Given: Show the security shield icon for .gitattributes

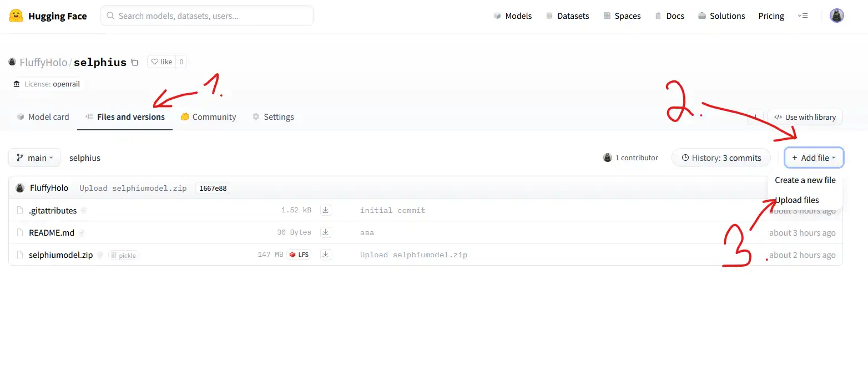Looking at the screenshot, I should coord(84,210).
